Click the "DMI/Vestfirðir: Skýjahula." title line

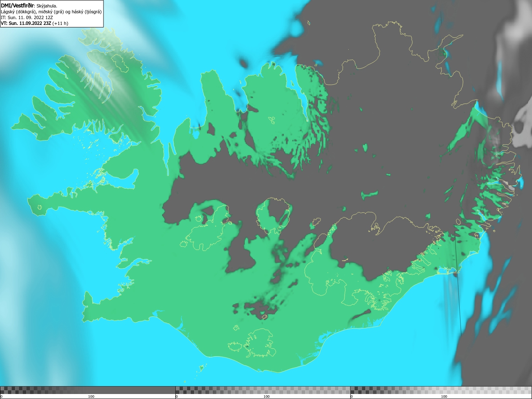(29, 6)
